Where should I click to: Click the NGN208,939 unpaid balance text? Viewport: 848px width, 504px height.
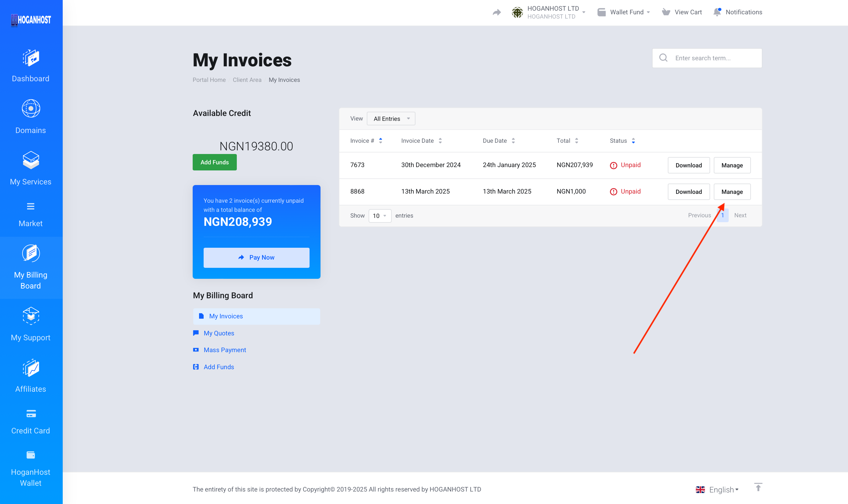(x=238, y=222)
